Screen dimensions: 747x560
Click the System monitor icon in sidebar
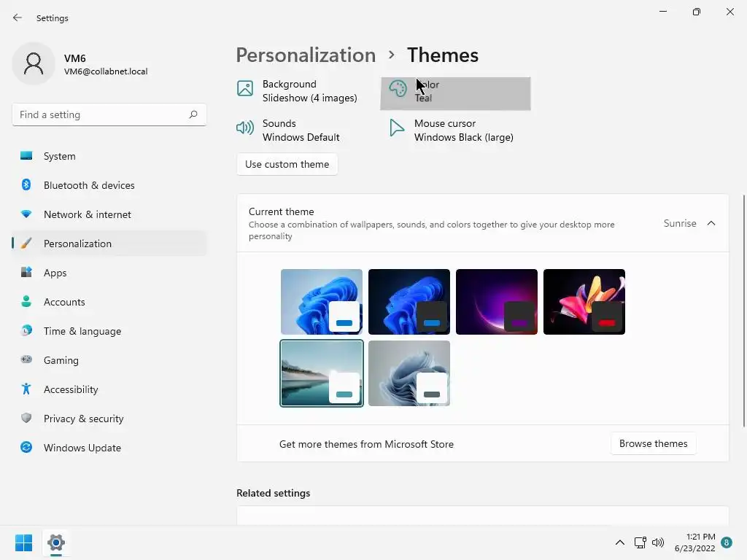click(26, 156)
